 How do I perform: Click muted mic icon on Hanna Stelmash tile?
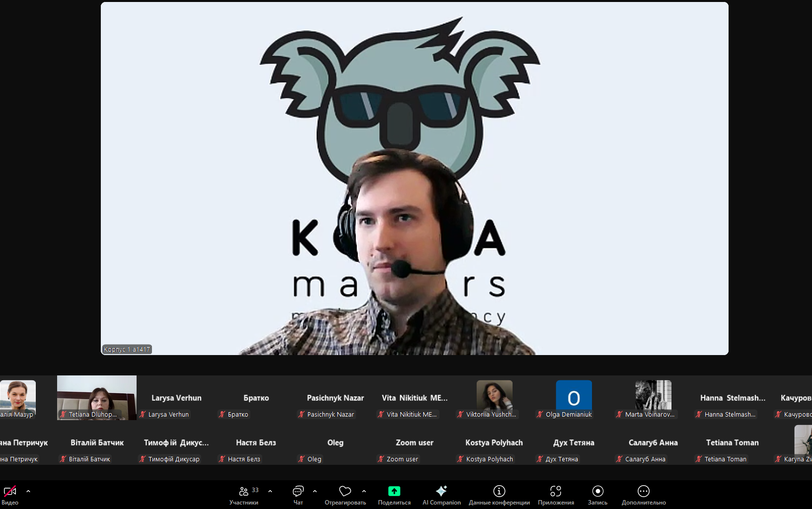(699, 414)
